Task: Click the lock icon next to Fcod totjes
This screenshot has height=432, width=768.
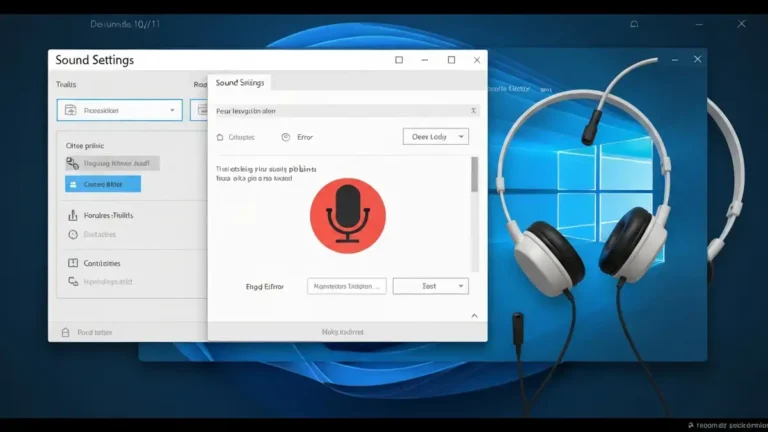Action: [x=66, y=332]
